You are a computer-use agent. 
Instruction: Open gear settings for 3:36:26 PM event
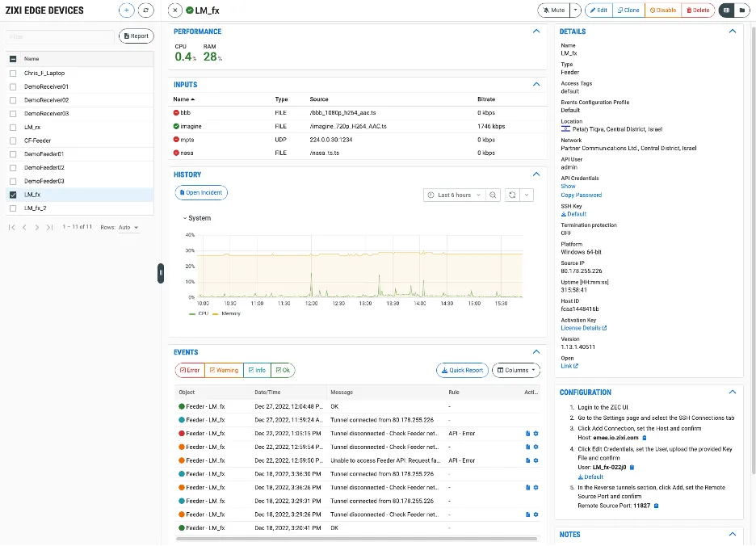click(535, 488)
